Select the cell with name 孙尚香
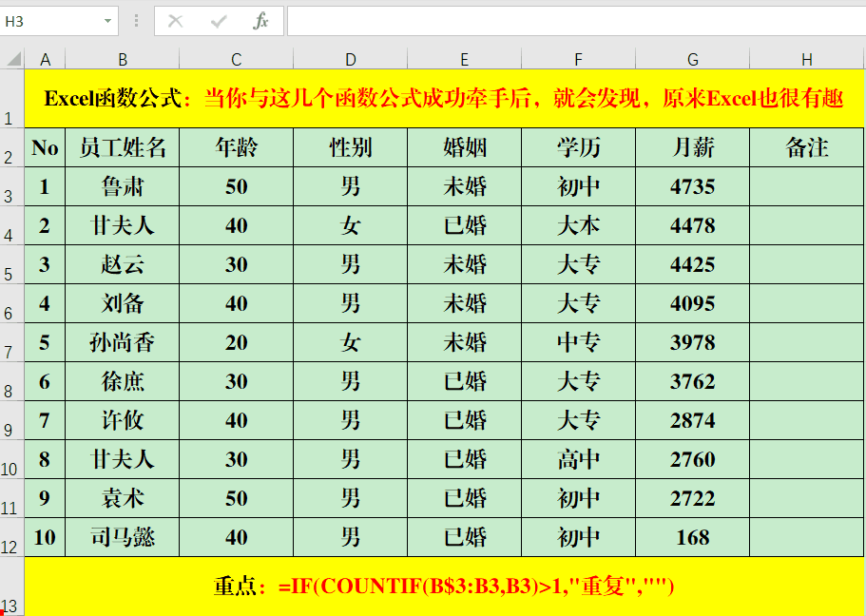The width and height of the screenshot is (866, 616). (122, 343)
